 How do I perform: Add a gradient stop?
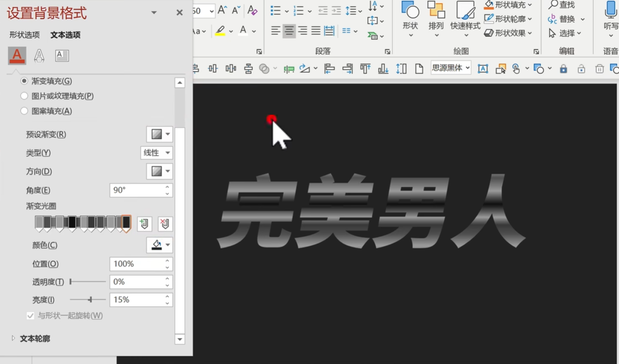pos(144,224)
